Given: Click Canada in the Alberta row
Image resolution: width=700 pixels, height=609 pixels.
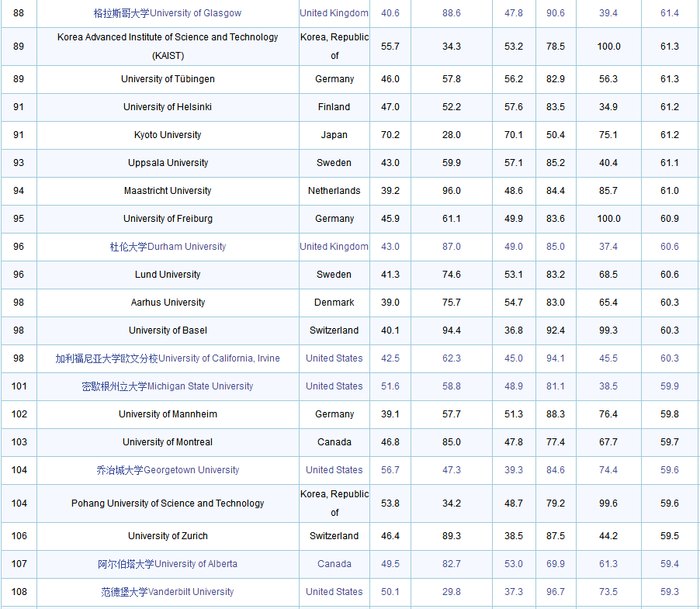Looking at the screenshot, I should [334, 564].
